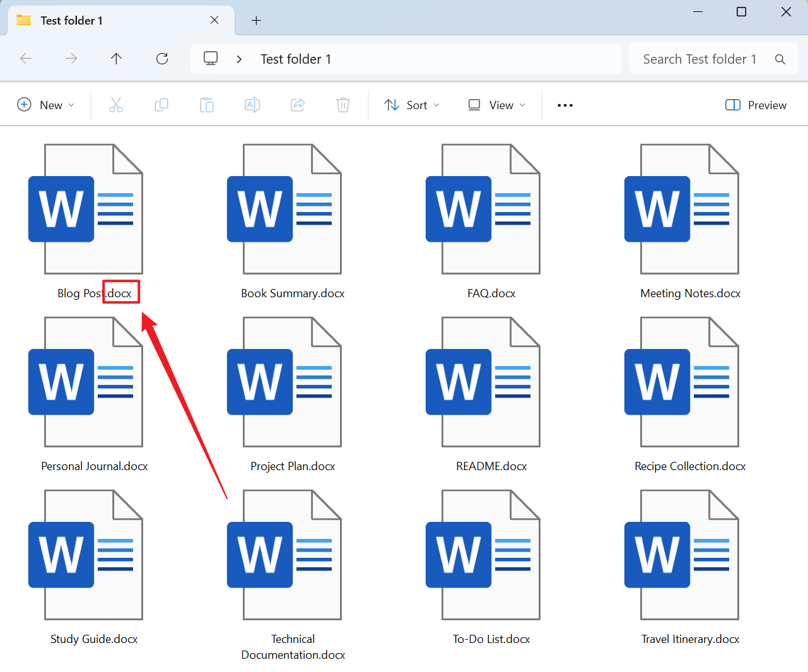Screen dimensions: 808x672
Task: Open a new File Explorer tab
Action: click(256, 20)
